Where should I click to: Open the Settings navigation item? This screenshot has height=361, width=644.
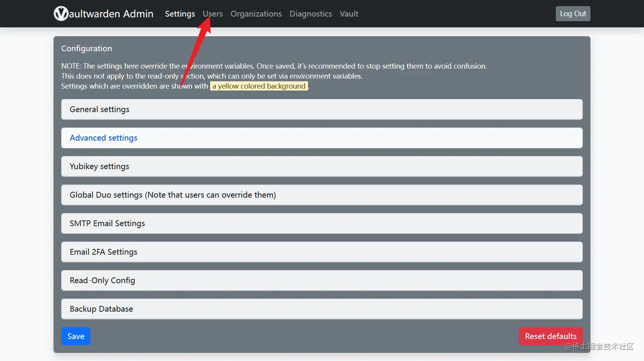coord(180,14)
